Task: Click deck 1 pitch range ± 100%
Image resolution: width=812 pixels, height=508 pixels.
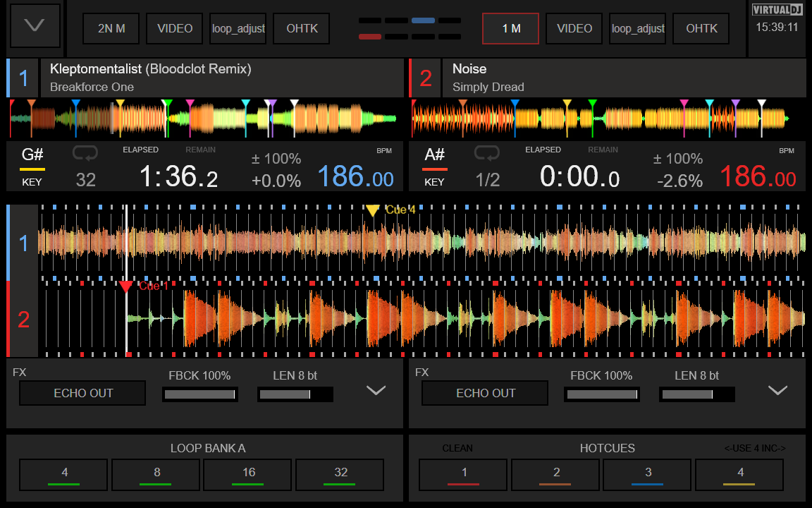Action: tap(276, 159)
